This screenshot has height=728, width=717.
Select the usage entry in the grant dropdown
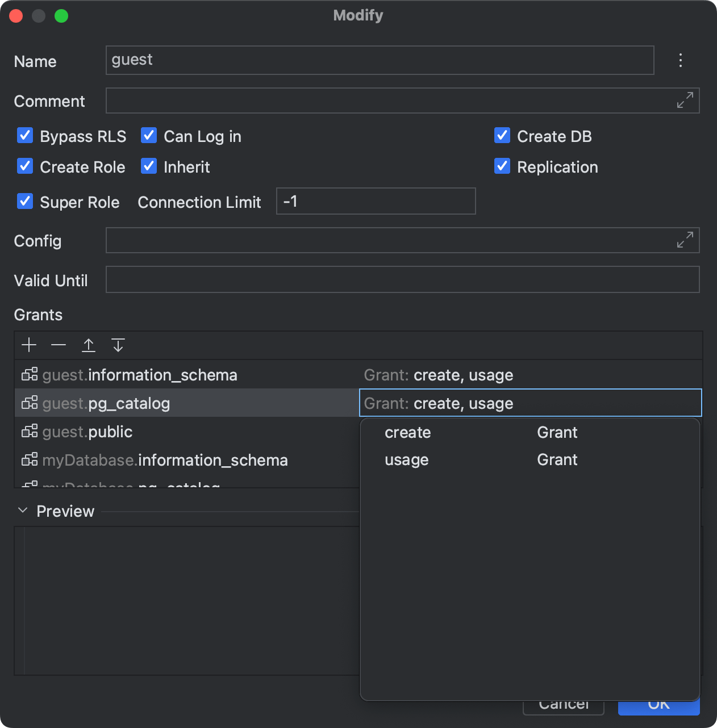(406, 459)
